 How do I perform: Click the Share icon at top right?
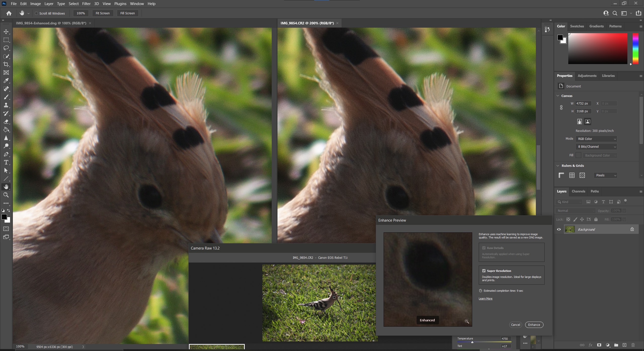tap(638, 13)
